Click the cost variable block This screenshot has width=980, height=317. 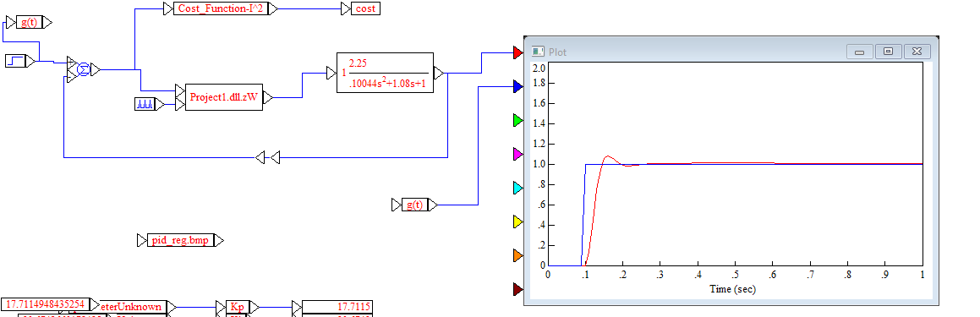[365, 8]
